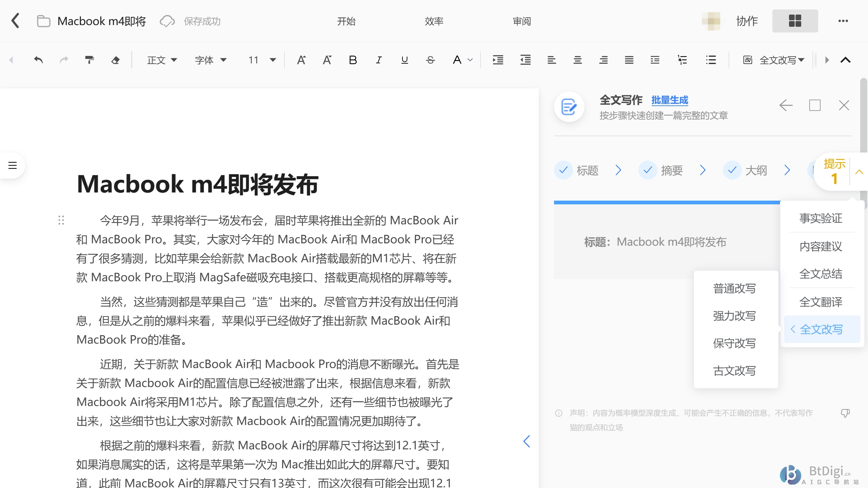868x488 pixels.
Task: Redo the last undone edit
Action: (64, 60)
